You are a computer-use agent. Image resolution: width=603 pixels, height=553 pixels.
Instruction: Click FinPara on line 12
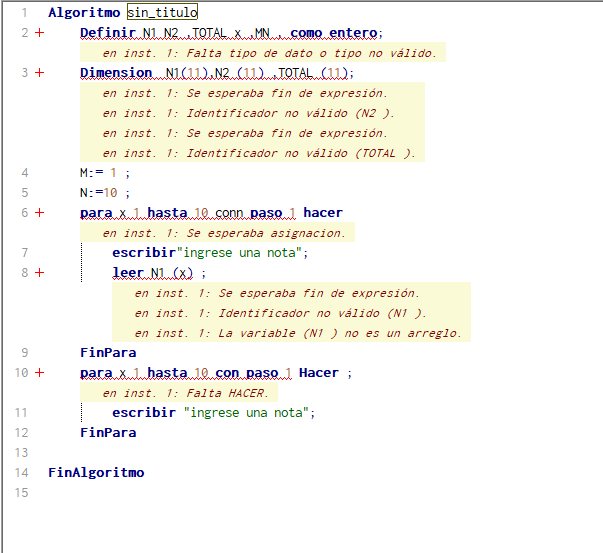click(108, 433)
